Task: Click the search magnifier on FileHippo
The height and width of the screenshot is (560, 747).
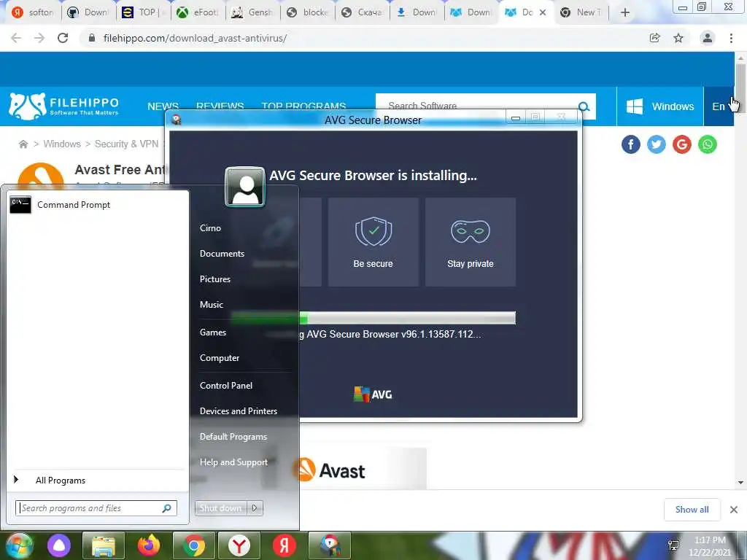Action: 584,106
